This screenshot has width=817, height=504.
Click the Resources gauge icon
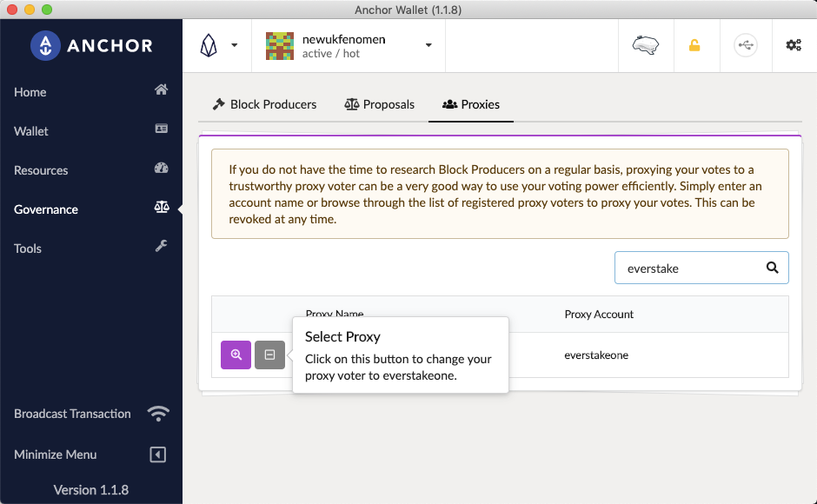(161, 168)
